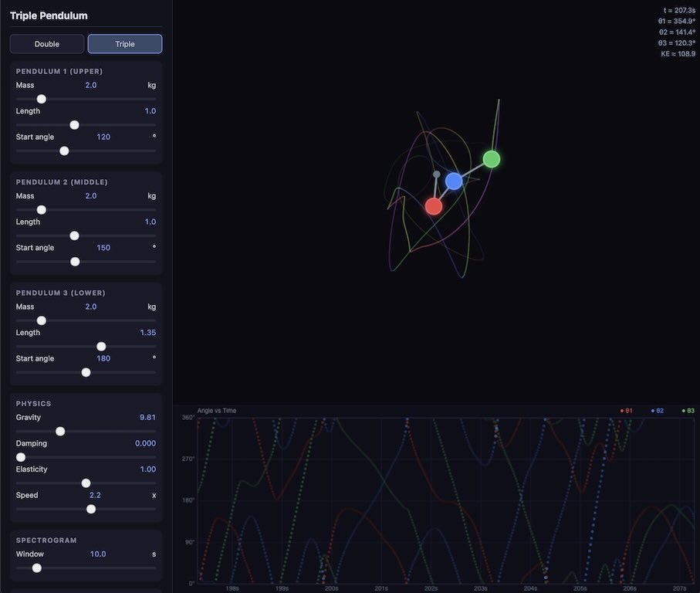Select the Triple pendulum tab
Image resolution: width=700 pixels, height=593 pixels.
[124, 44]
